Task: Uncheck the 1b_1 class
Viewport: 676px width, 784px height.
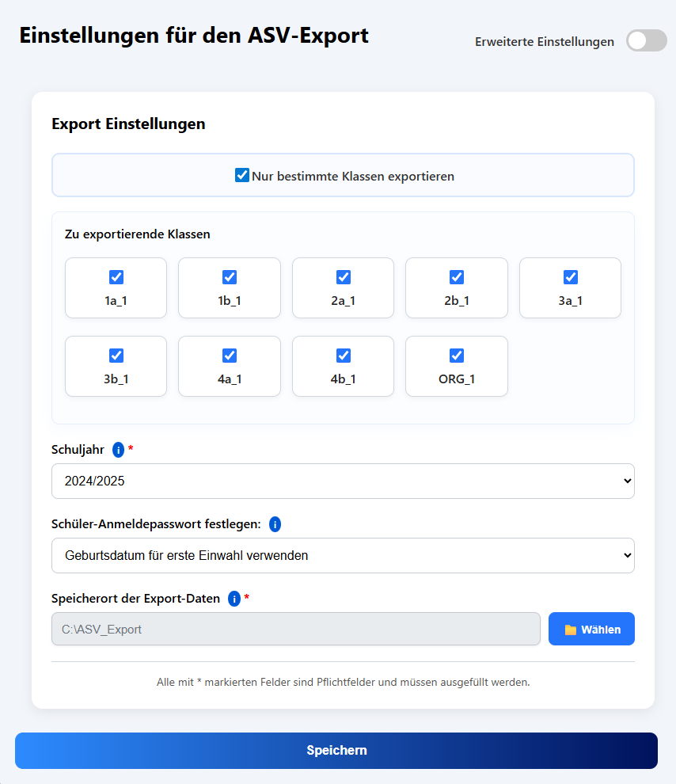Action: 230,277
